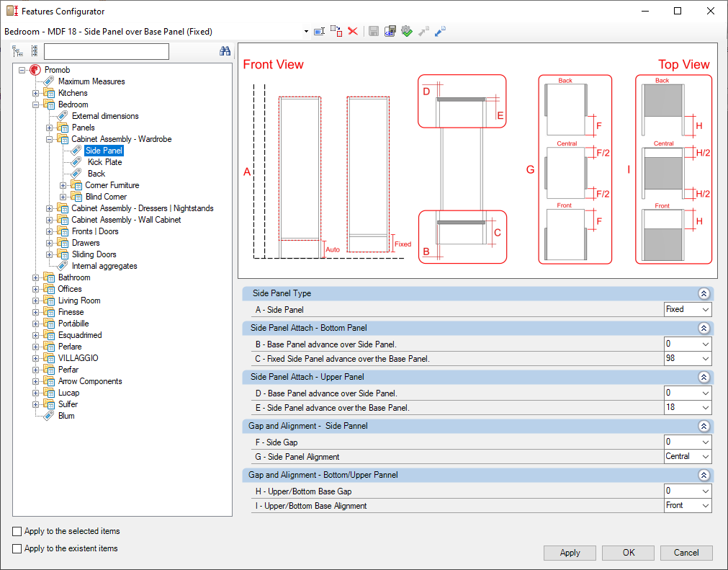Click the collapse tree icon

pyautogui.click(x=35, y=51)
